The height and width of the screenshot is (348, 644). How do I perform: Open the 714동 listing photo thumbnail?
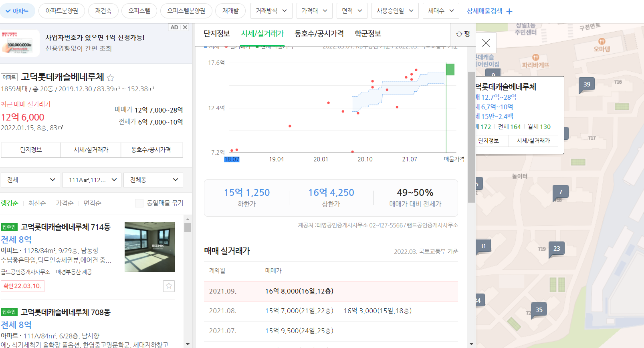pyautogui.click(x=149, y=247)
